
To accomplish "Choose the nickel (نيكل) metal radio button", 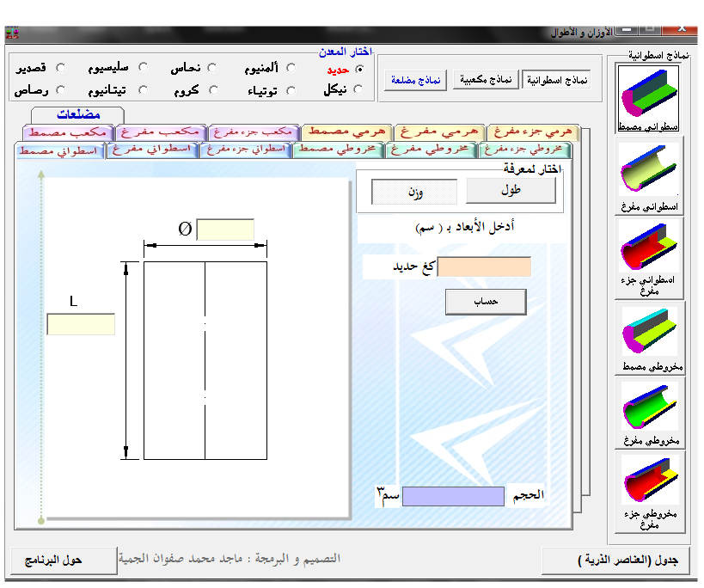I will [x=358, y=89].
